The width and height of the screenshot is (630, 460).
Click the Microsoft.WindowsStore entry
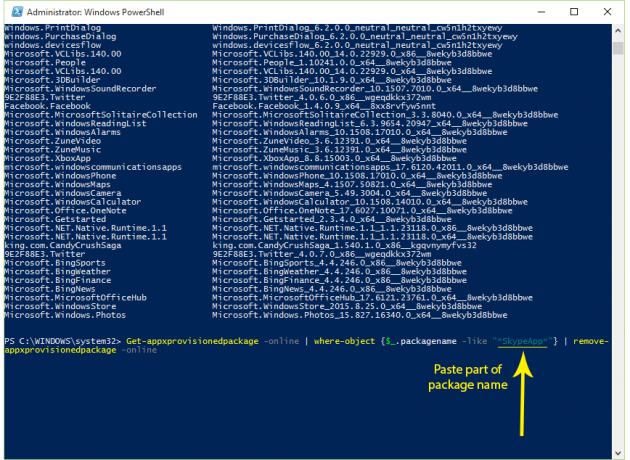(x=56, y=305)
